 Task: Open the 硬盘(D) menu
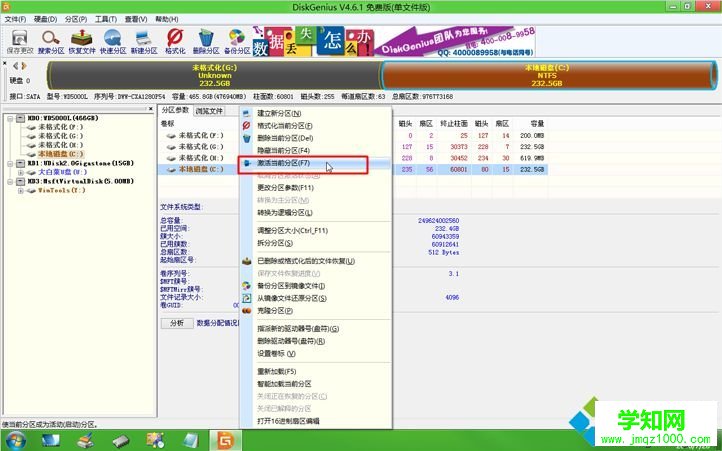(x=45, y=19)
